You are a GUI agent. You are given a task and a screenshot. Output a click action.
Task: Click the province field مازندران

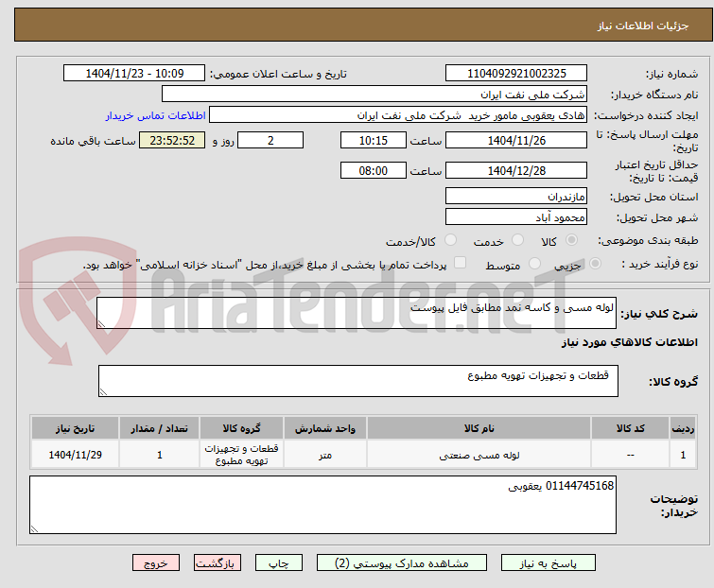pyautogui.click(x=516, y=196)
